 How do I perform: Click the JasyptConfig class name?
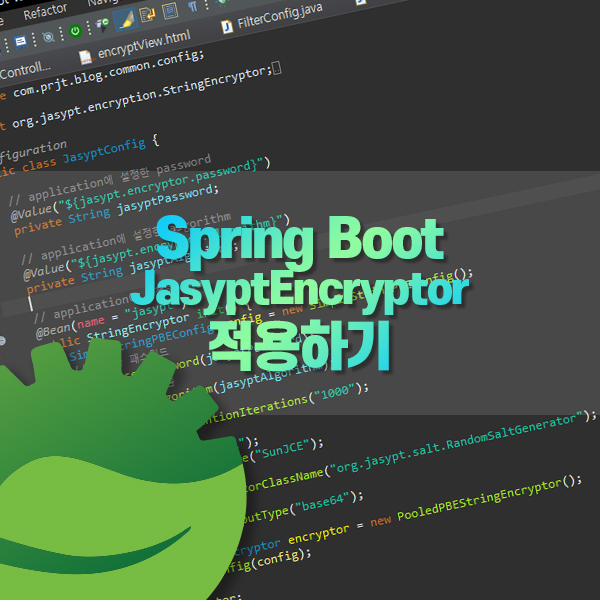pos(104,151)
